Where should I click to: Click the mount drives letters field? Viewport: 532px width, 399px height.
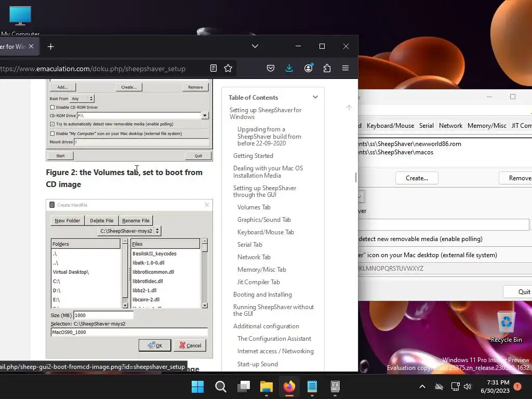tap(445, 269)
